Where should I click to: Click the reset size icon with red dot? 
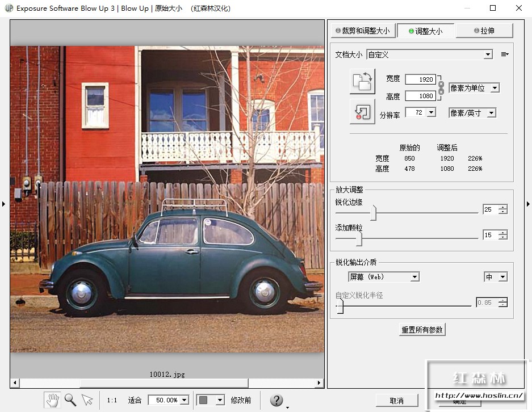tap(362, 111)
